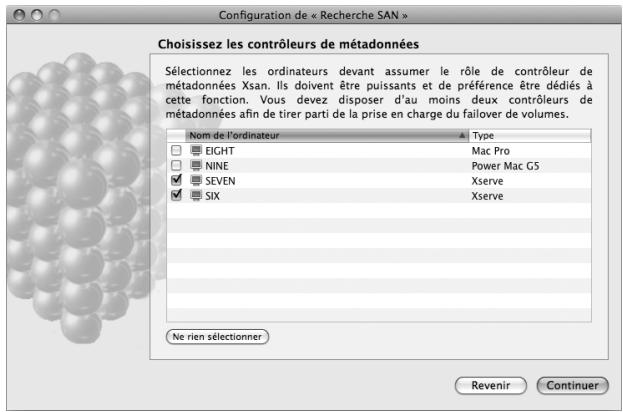Click the heading Choisissez les contrôleurs de métadonnées
This screenshot has height=412, width=623.
pos(288,44)
